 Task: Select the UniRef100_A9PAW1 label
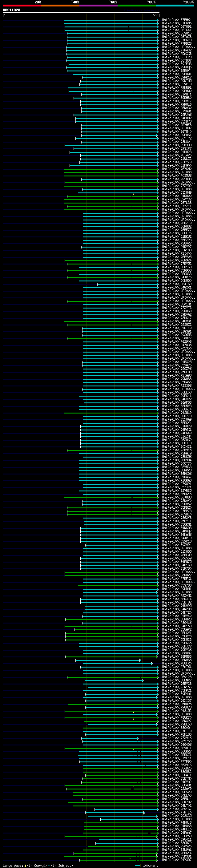click(x=176, y=74)
